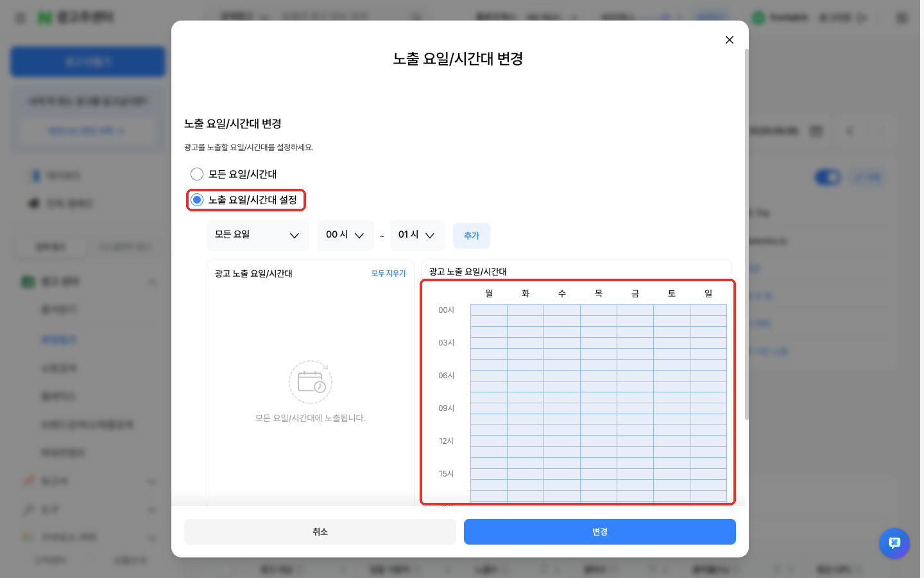The image size is (924, 578).
Task: Open the hamburger menu in background page
Action: [21, 18]
